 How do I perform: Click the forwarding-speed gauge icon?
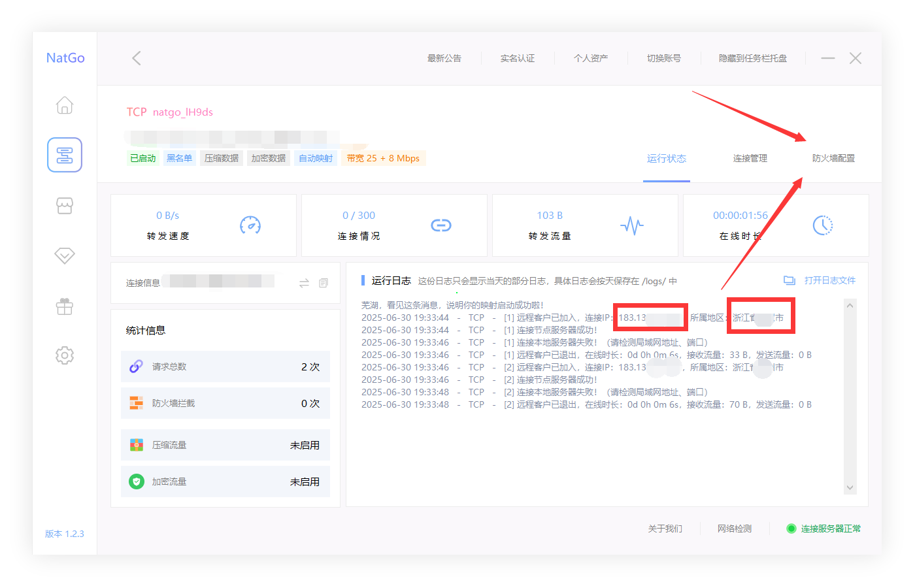pos(250,225)
